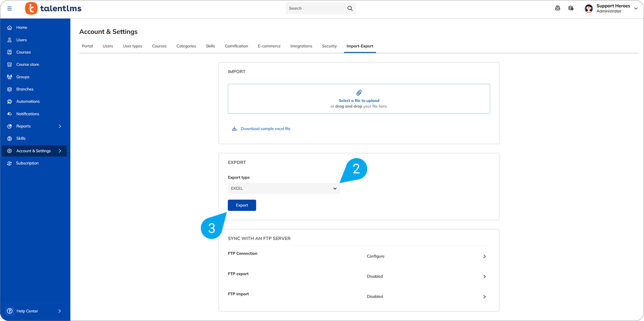The height and width of the screenshot is (321, 644).
Task: Open the FTP import Disabled row
Action: pyautogui.click(x=484, y=297)
